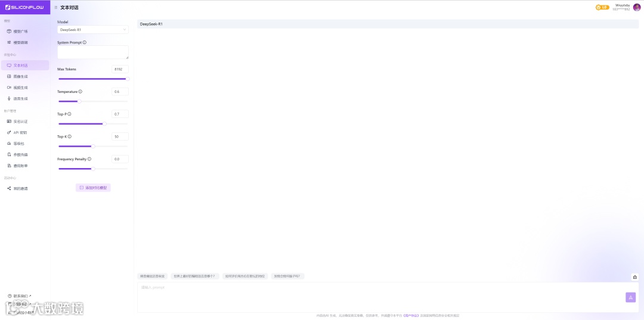The image size is (644, 320).
Task: Click the Temperature value field 0.6
Action: 120,92
